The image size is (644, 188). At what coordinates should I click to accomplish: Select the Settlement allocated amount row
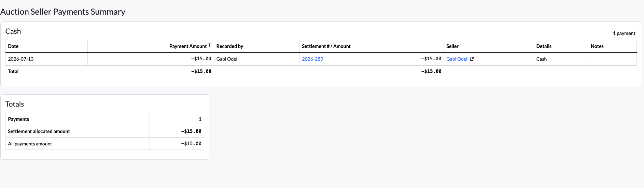click(105, 131)
